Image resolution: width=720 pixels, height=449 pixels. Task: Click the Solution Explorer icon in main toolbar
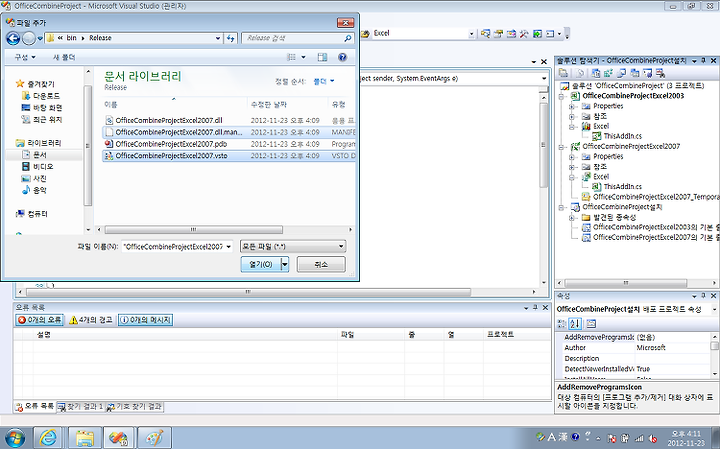[x=485, y=34]
